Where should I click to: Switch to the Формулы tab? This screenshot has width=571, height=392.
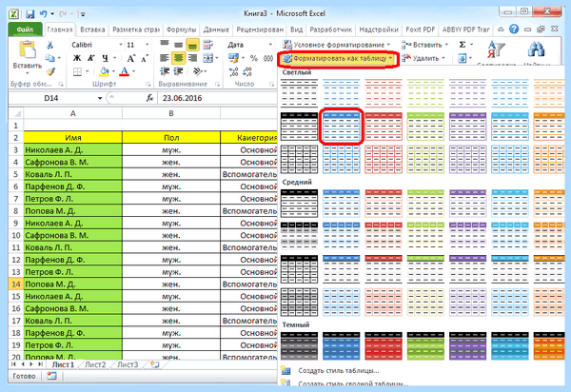coord(181,29)
